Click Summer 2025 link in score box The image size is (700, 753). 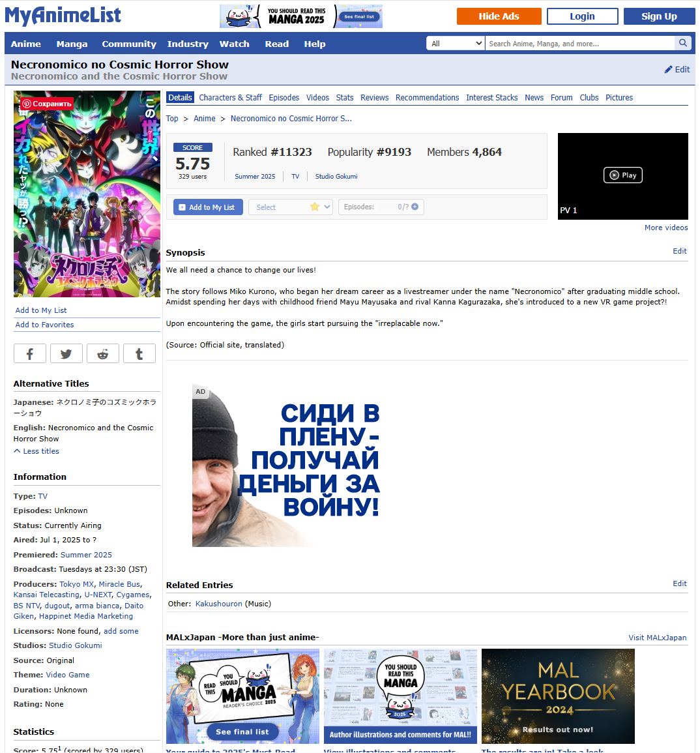(255, 176)
